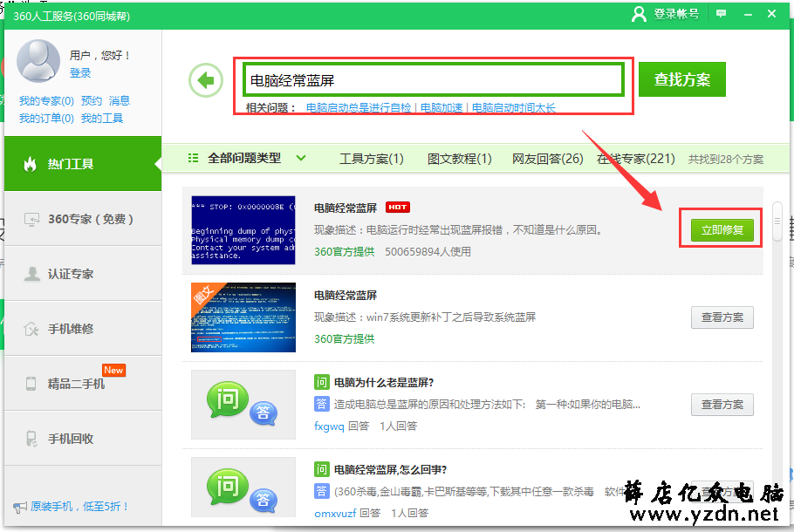Image resolution: width=794 pixels, height=532 pixels.
Task: Click the recycle phone icon beside 手机回收
Action: (x=31, y=439)
